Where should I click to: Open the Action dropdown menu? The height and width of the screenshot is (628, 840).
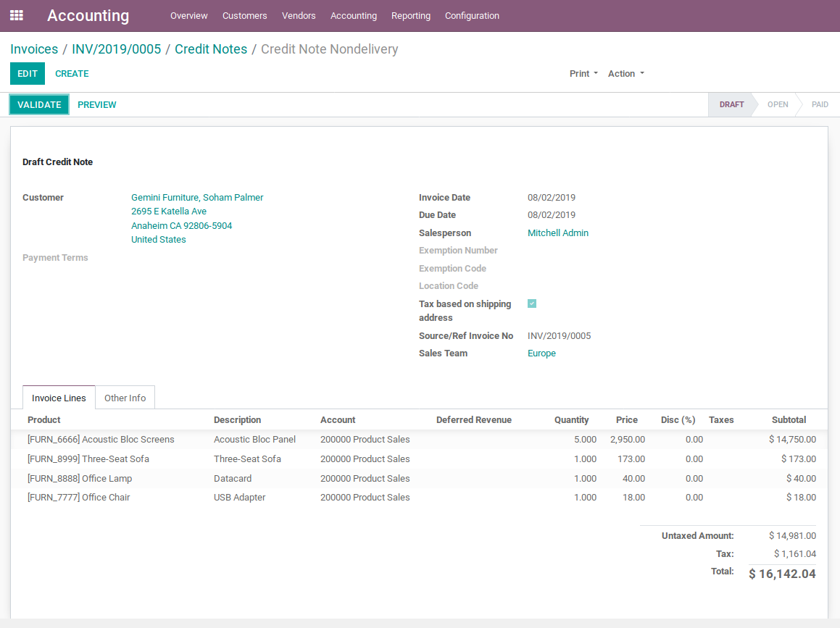pyautogui.click(x=625, y=74)
